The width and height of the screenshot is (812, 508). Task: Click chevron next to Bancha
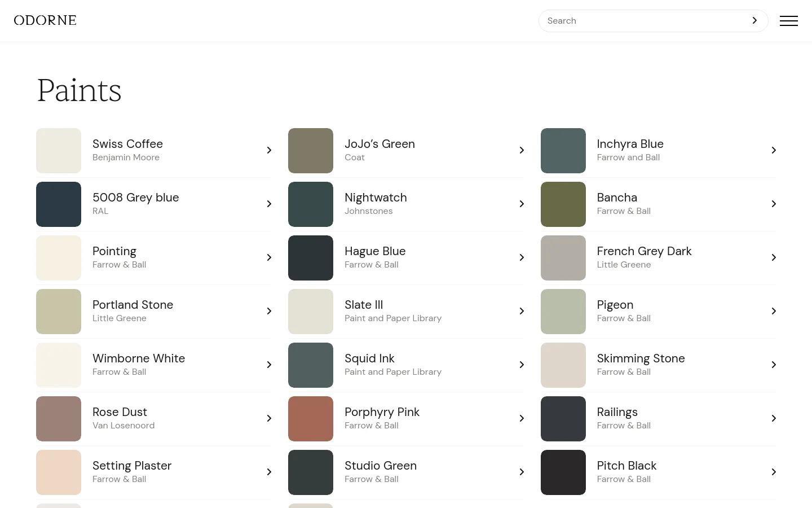coord(774,204)
